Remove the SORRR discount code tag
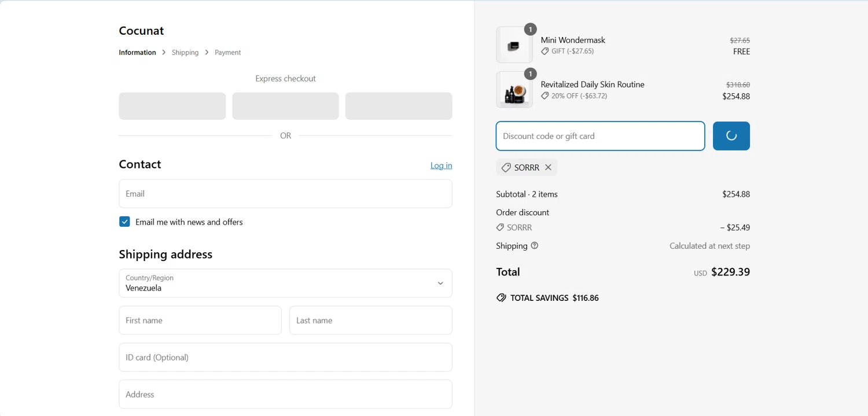Image resolution: width=868 pixels, height=416 pixels. (x=548, y=167)
